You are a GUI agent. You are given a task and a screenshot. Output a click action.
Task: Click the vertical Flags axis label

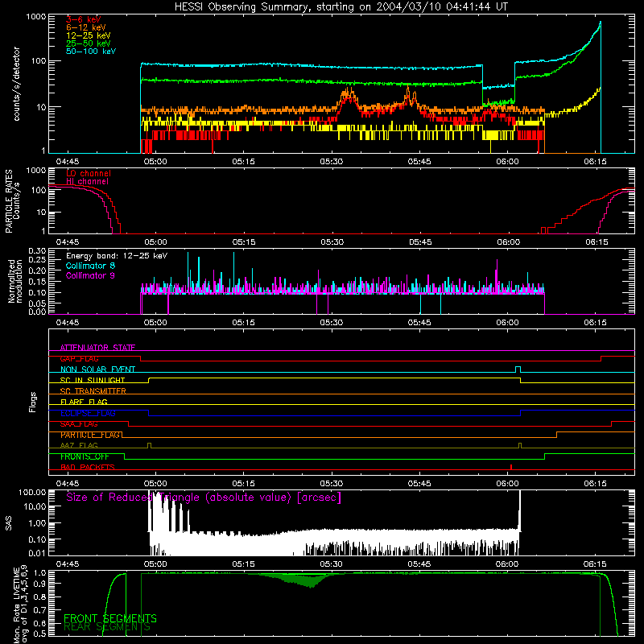coord(32,402)
